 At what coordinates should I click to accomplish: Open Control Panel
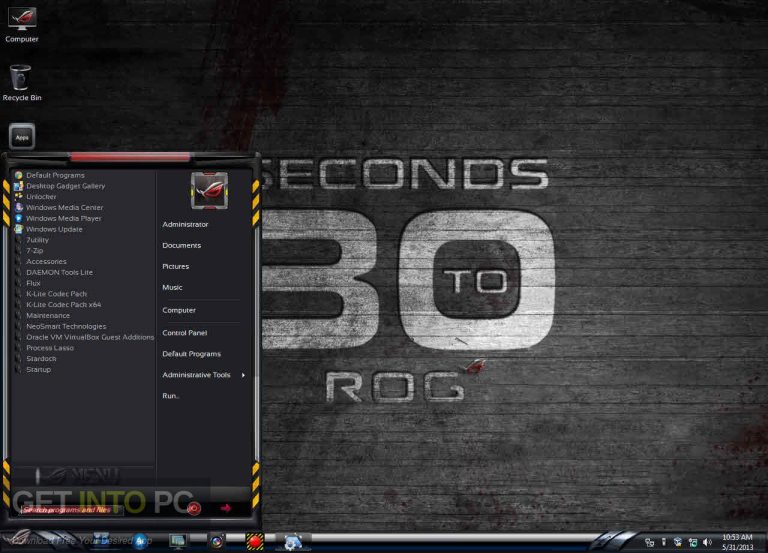[x=184, y=333]
